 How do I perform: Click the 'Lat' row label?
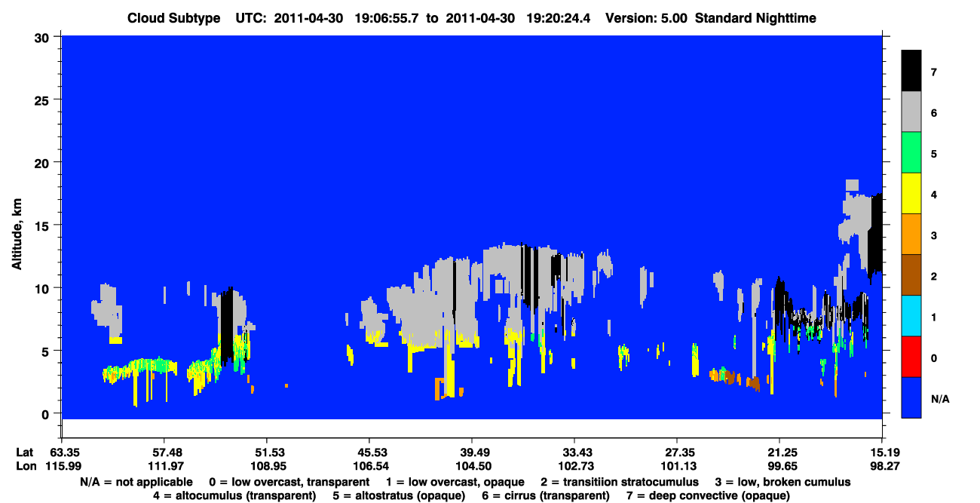(24, 452)
